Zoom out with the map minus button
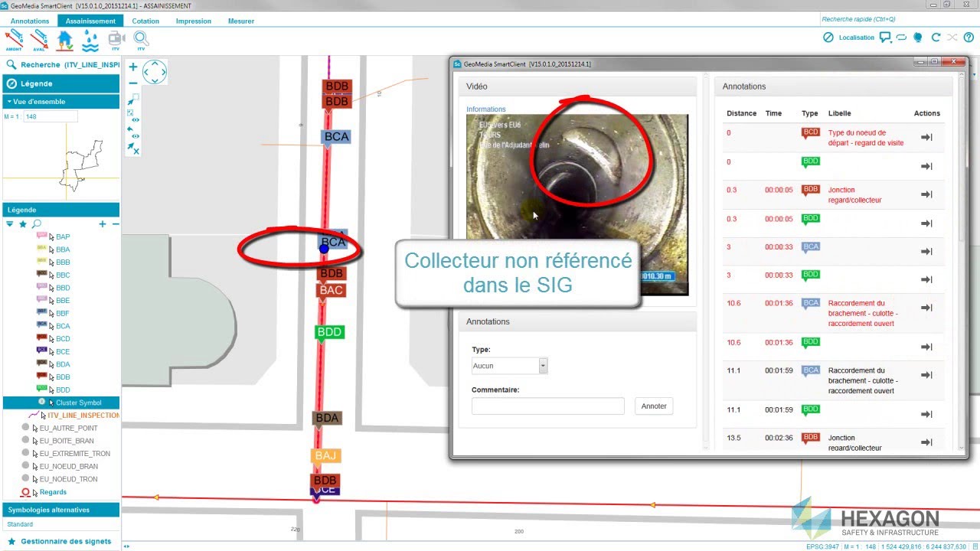 [x=133, y=83]
